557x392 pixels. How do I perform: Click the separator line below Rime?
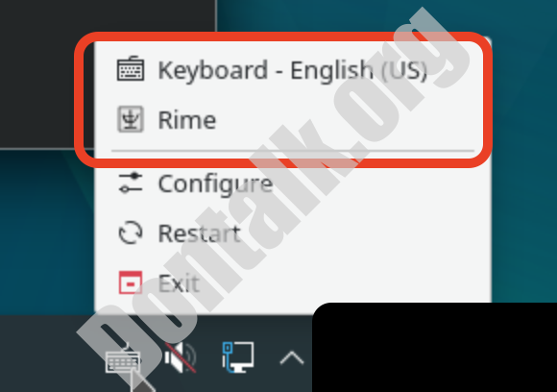(293, 151)
